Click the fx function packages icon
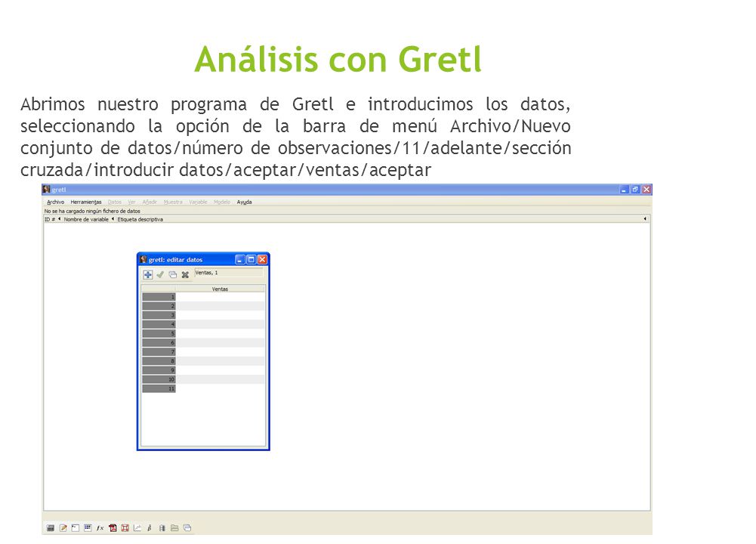Image resolution: width=756 pixels, height=544 pixels. [x=100, y=528]
